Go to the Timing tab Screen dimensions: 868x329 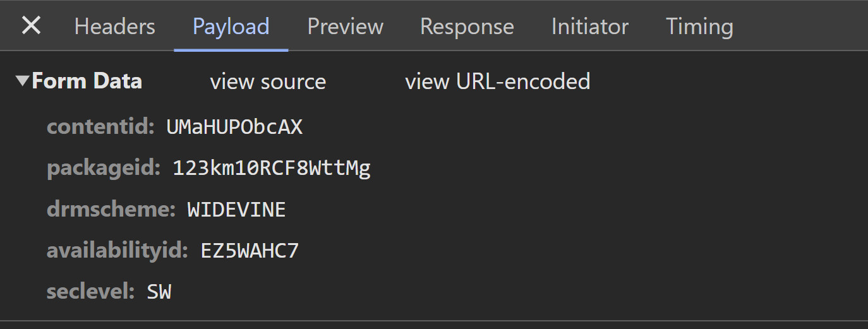coord(699,27)
